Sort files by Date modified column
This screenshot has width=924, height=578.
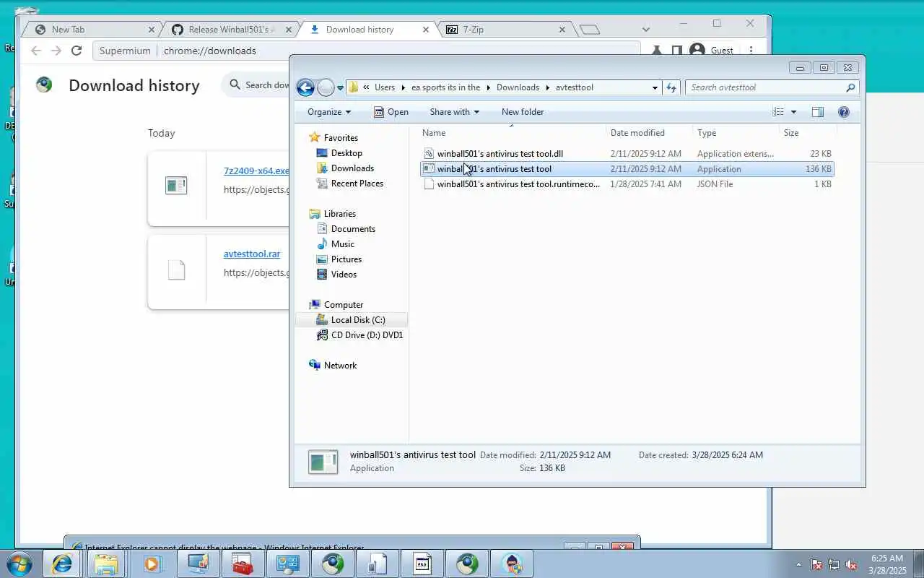tap(650, 133)
